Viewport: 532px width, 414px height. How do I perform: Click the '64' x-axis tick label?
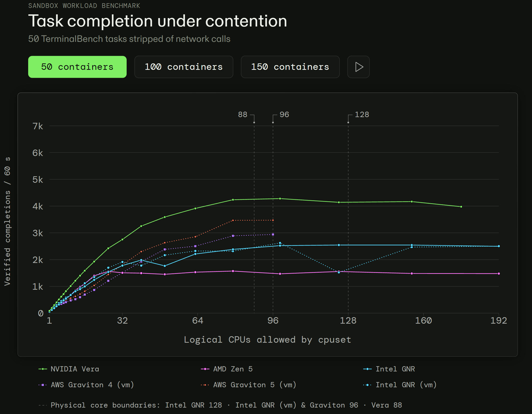[x=198, y=320]
